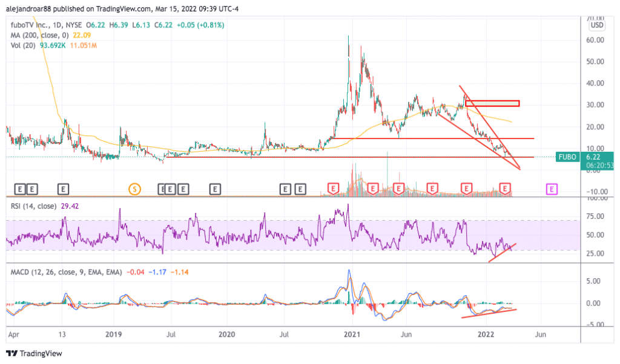Click the orange S split marker
The width and height of the screenshot is (620, 364).
tap(134, 189)
